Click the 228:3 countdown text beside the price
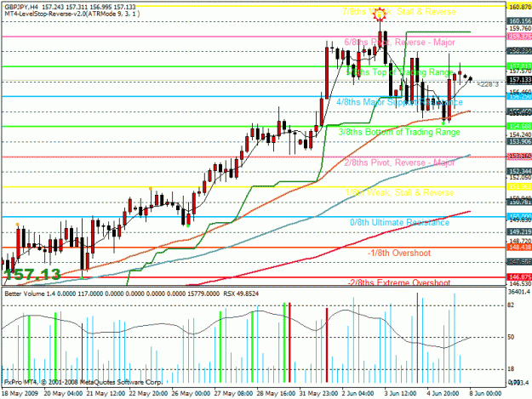The height and width of the screenshot is (399, 532). coord(489,84)
